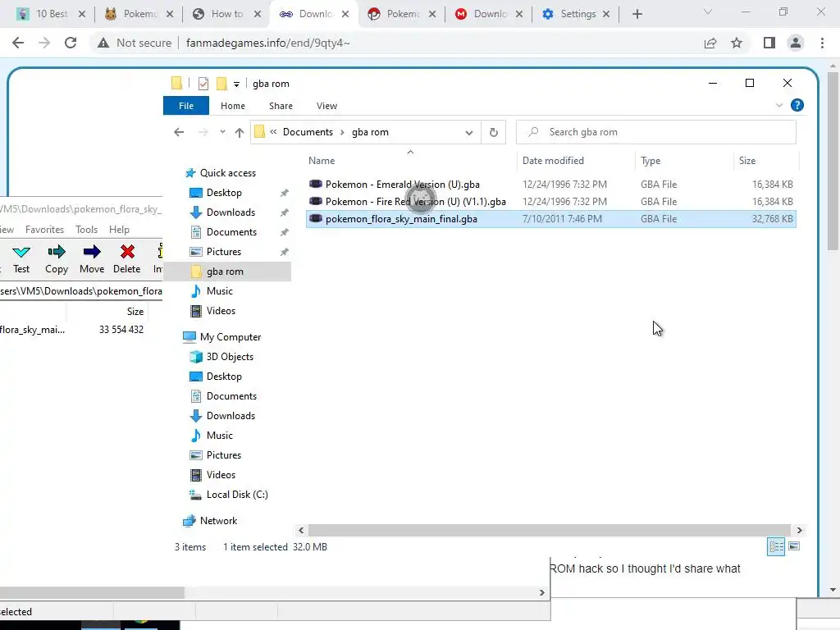This screenshot has width=840, height=630.
Task: Click the Test button in 7-Zip window
Action: tap(21, 259)
